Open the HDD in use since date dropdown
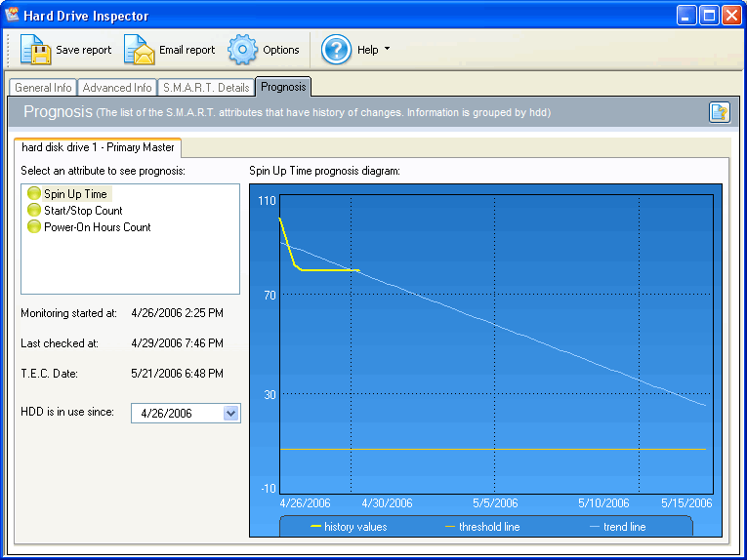 (x=231, y=413)
